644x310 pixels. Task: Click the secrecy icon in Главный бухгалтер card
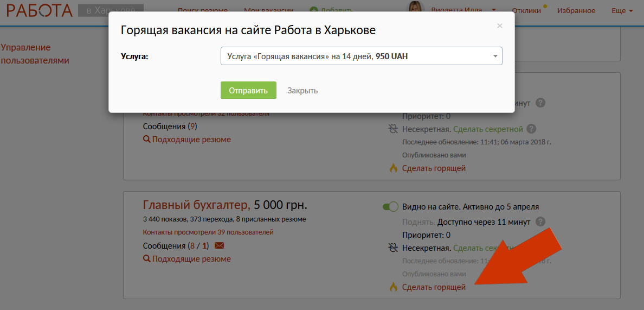coord(394,248)
